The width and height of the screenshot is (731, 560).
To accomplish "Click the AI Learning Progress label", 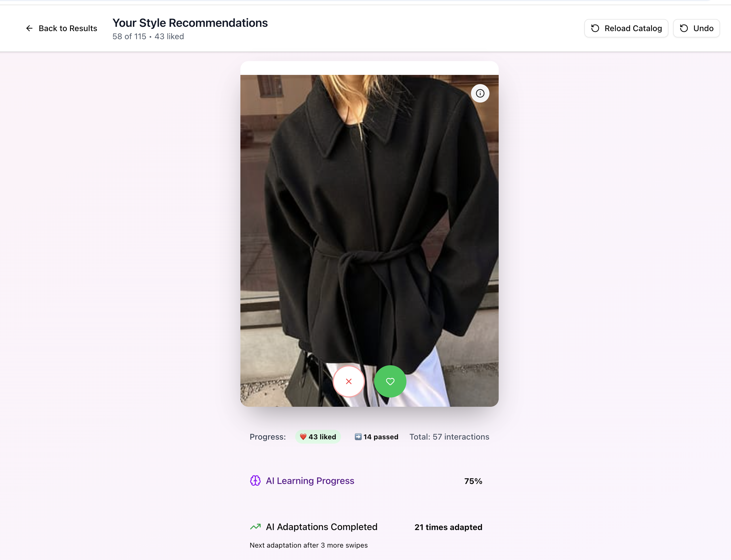I will point(310,481).
